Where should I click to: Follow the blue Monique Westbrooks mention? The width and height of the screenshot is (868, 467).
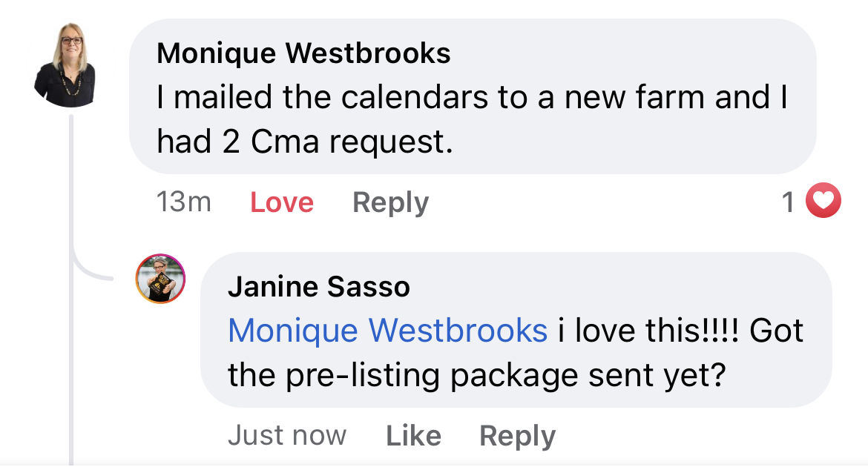point(387,331)
